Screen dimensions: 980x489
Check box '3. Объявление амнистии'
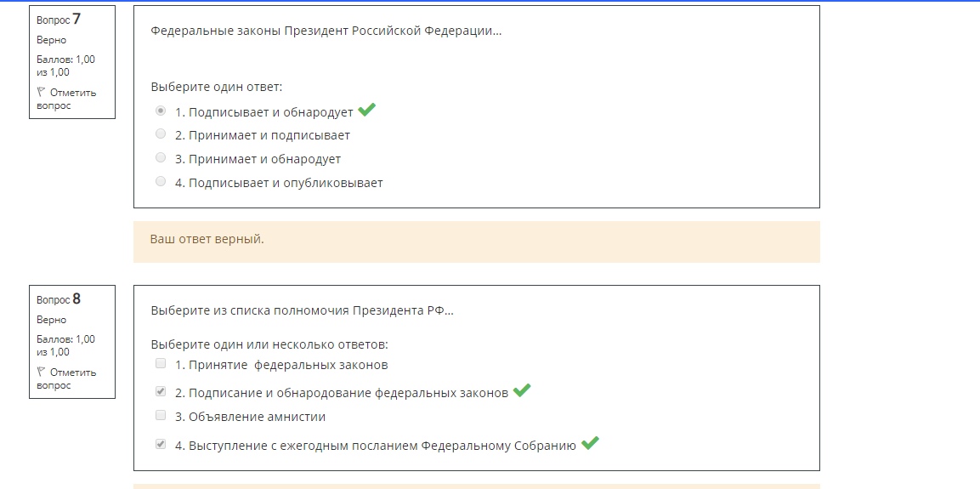(161, 415)
